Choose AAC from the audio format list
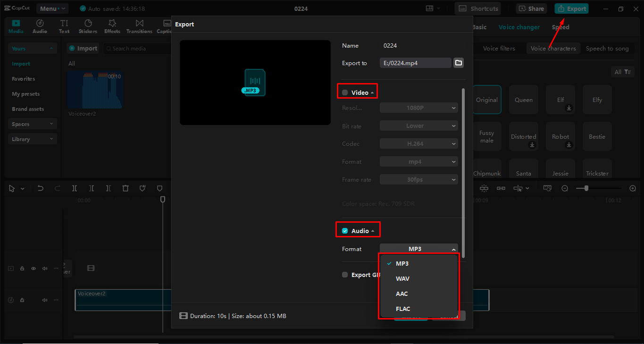Image resolution: width=644 pixels, height=344 pixels. point(419,294)
